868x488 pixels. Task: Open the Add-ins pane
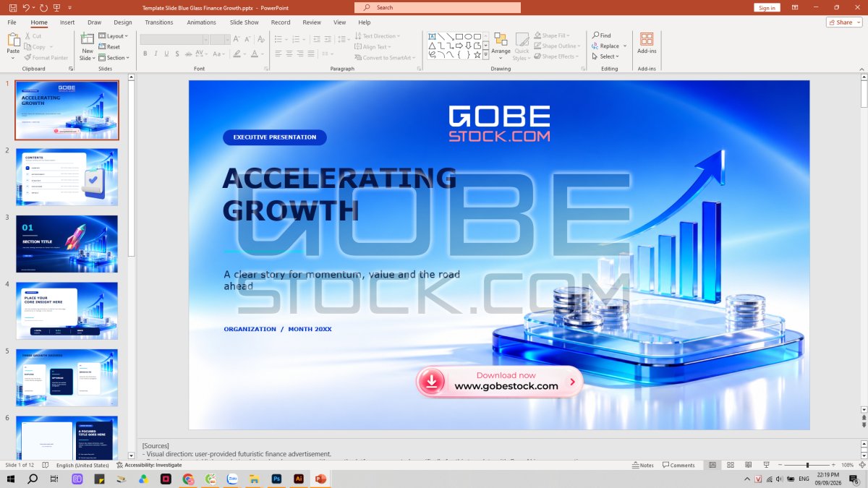coord(647,43)
